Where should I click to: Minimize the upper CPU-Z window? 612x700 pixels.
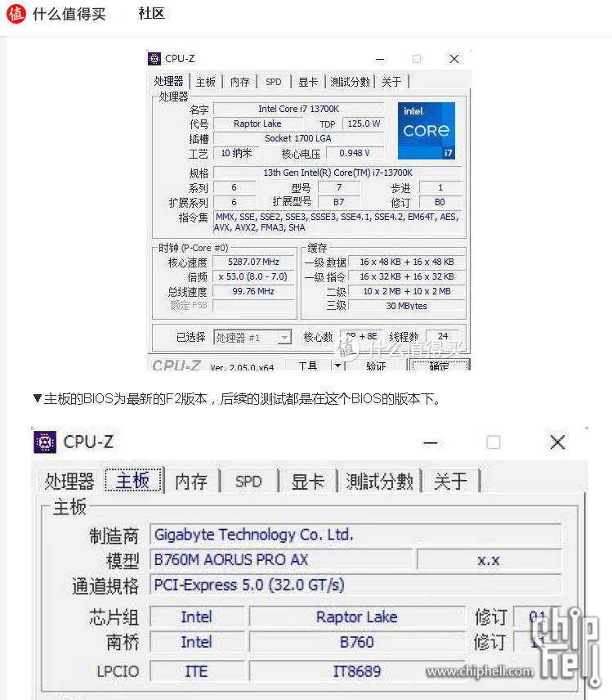(380, 59)
